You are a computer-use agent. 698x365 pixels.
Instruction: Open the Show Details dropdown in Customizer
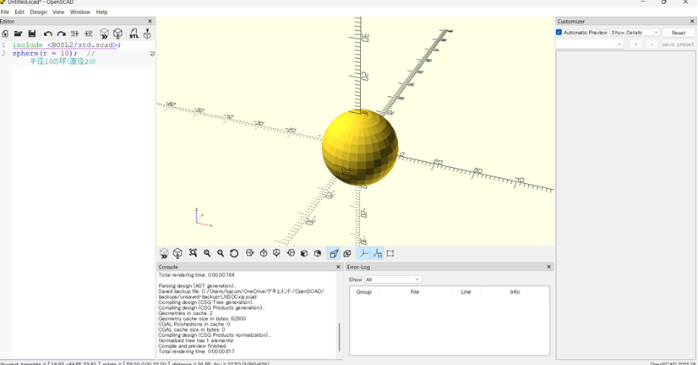(x=635, y=32)
